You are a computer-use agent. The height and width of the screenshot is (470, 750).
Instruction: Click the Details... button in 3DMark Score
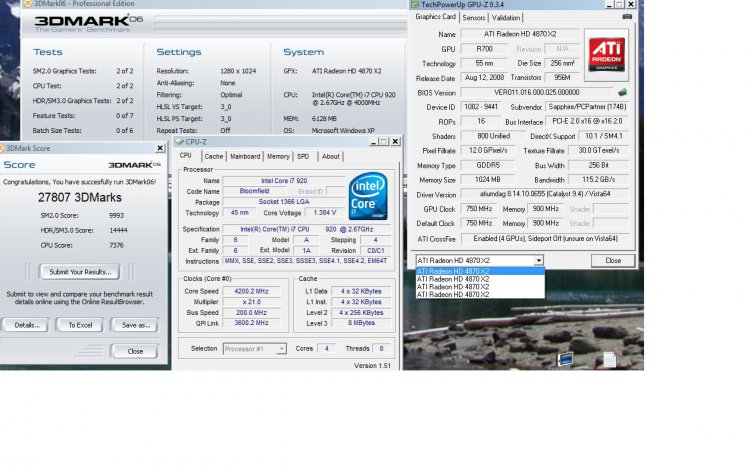pyautogui.click(x=26, y=325)
